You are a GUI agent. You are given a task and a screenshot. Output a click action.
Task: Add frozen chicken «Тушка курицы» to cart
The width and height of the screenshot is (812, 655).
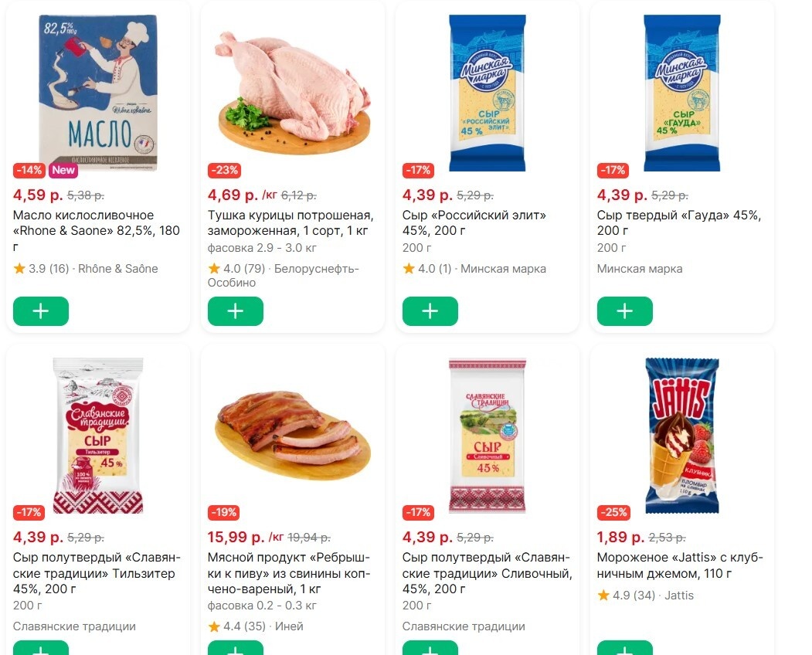pyautogui.click(x=235, y=311)
